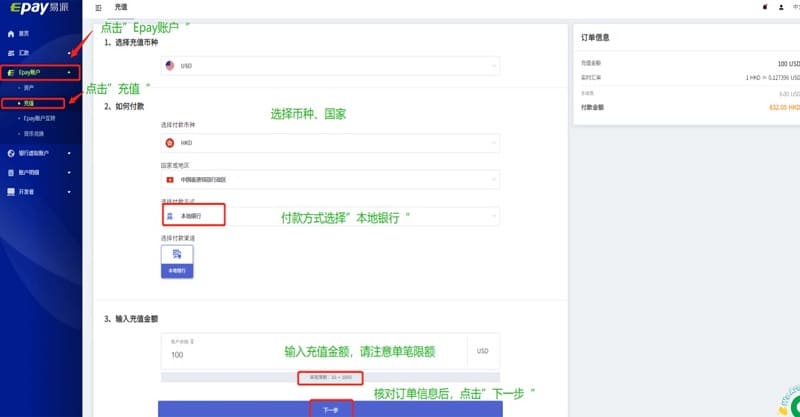Open the USD recharge currency dropdown

[330, 66]
